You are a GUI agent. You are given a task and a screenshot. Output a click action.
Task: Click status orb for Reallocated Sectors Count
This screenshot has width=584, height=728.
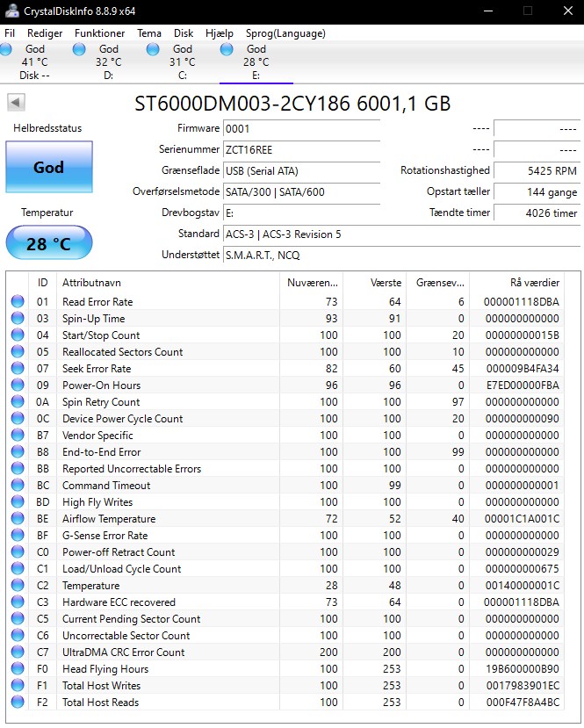(18, 351)
